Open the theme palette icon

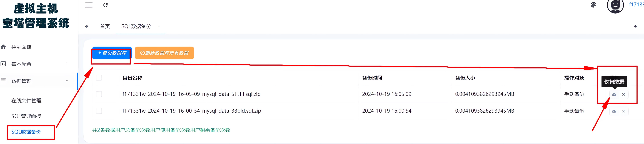tap(593, 5)
